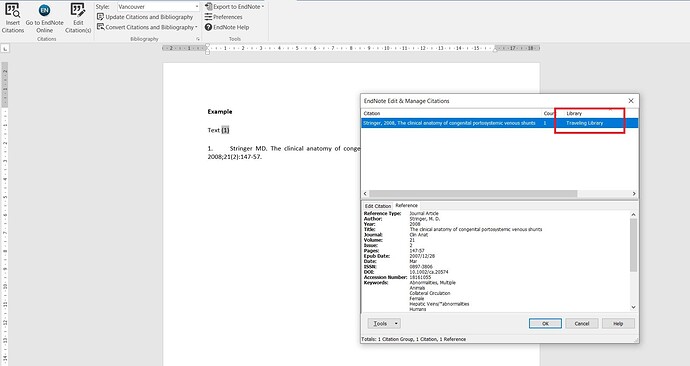Click the Pages value 147-57
The height and width of the screenshot is (366, 690).
[x=417, y=251]
